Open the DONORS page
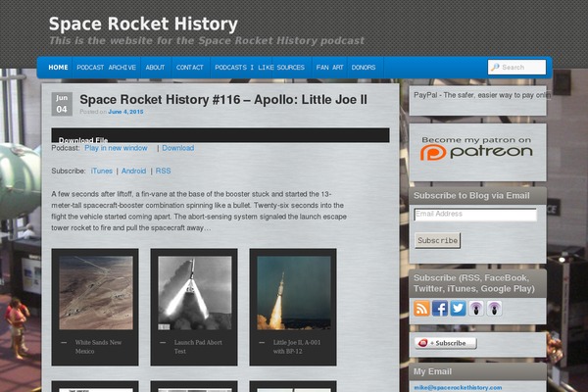Image resolution: width=588 pixels, height=392 pixels. point(364,68)
